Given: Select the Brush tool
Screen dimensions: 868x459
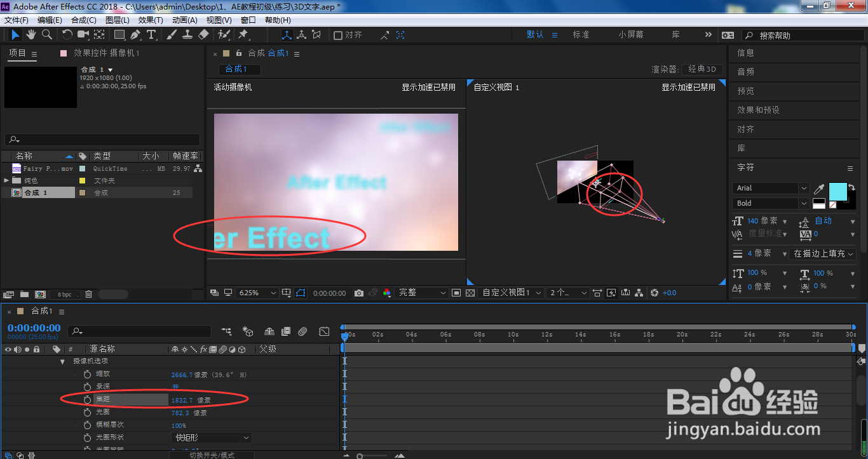Looking at the screenshot, I should 171,35.
